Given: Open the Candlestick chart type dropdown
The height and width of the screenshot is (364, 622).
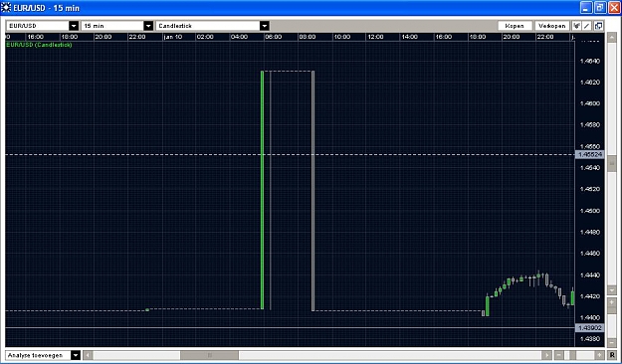Looking at the screenshot, I should click(x=213, y=26).
